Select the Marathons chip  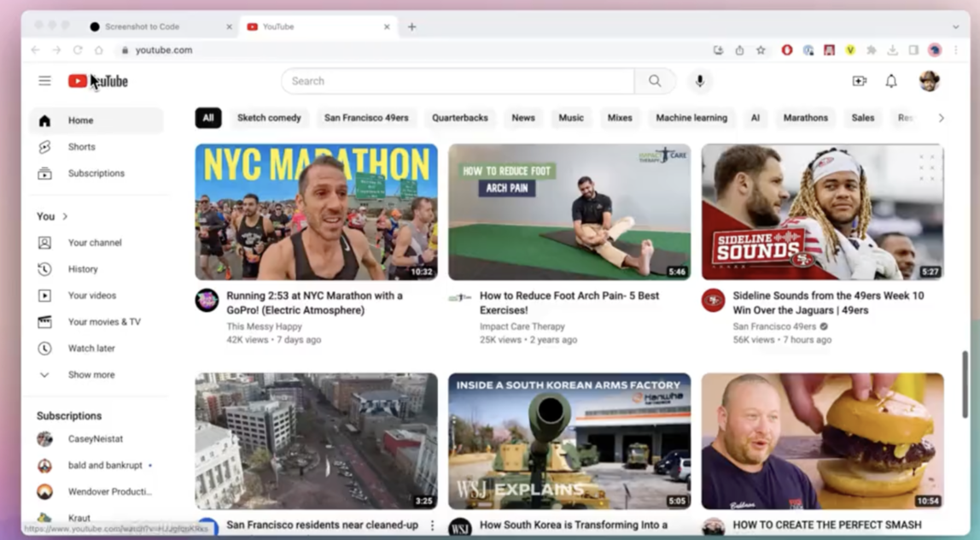(806, 118)
